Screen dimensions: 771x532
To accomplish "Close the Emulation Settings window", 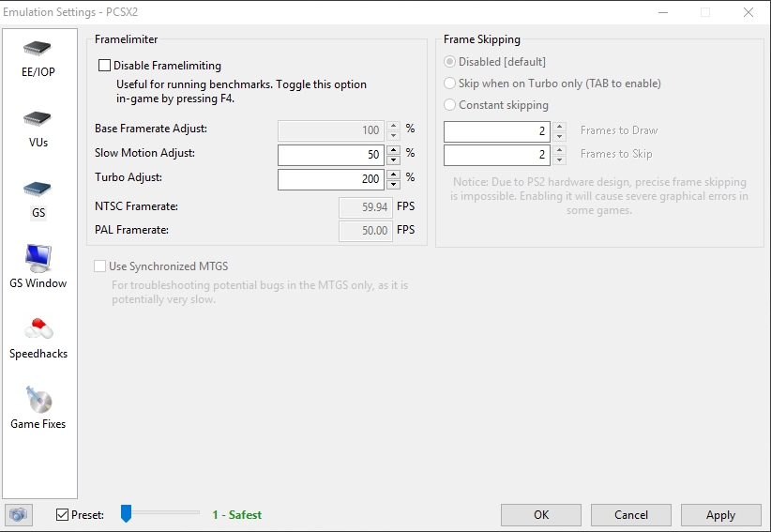I will click(748, 12).
